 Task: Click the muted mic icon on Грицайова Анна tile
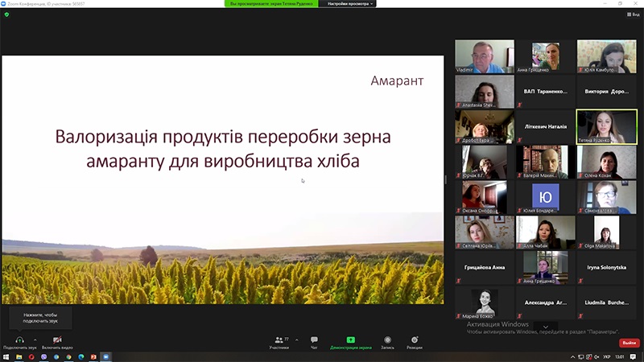(458, 281)
